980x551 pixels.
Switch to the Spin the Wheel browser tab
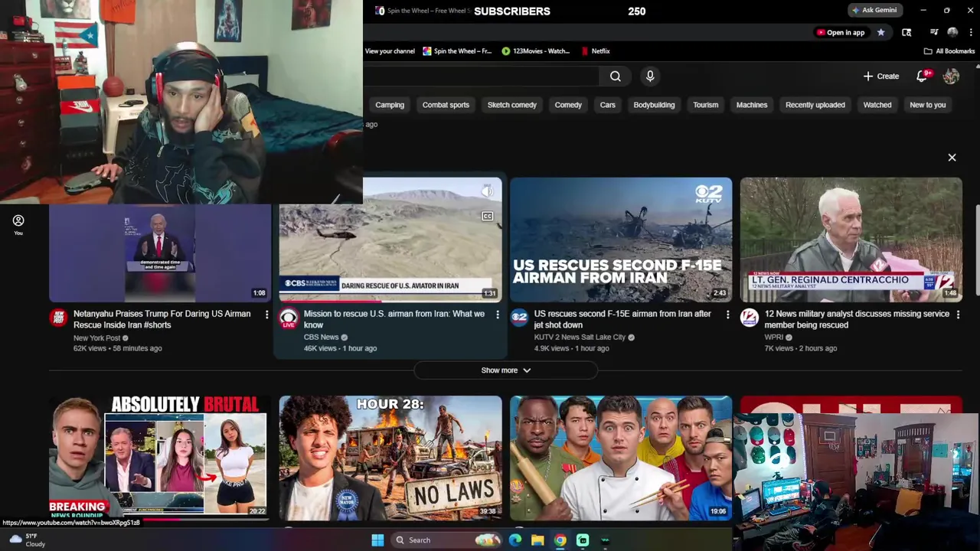[423, 11]
